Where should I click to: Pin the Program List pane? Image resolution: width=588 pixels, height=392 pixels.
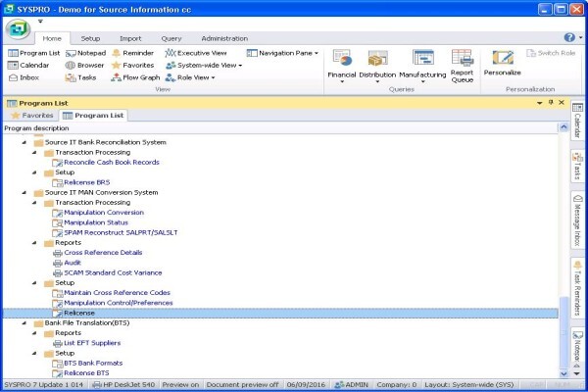click(x=551, y=102)
